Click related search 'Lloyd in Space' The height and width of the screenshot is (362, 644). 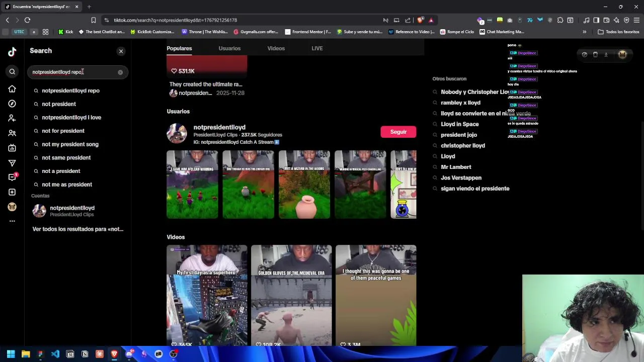pos(459,124)
